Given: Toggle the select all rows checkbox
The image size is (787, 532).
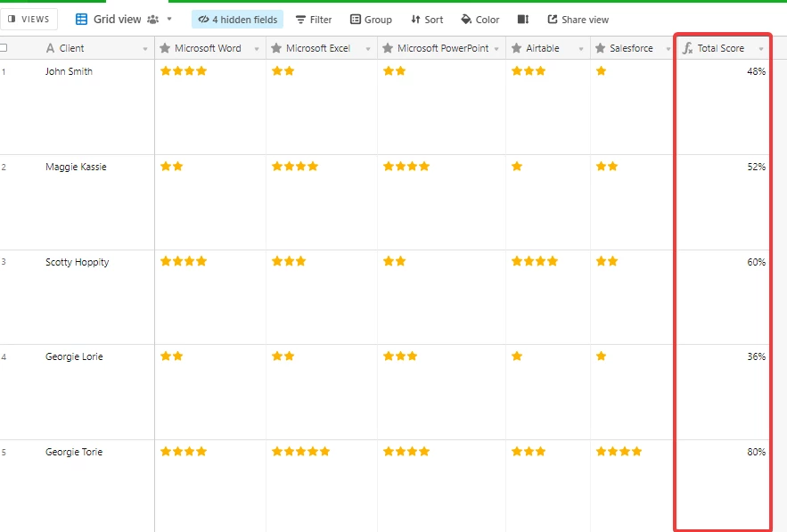Looking at the screenshot, I should pyautogui.click(x=4, y=48).
